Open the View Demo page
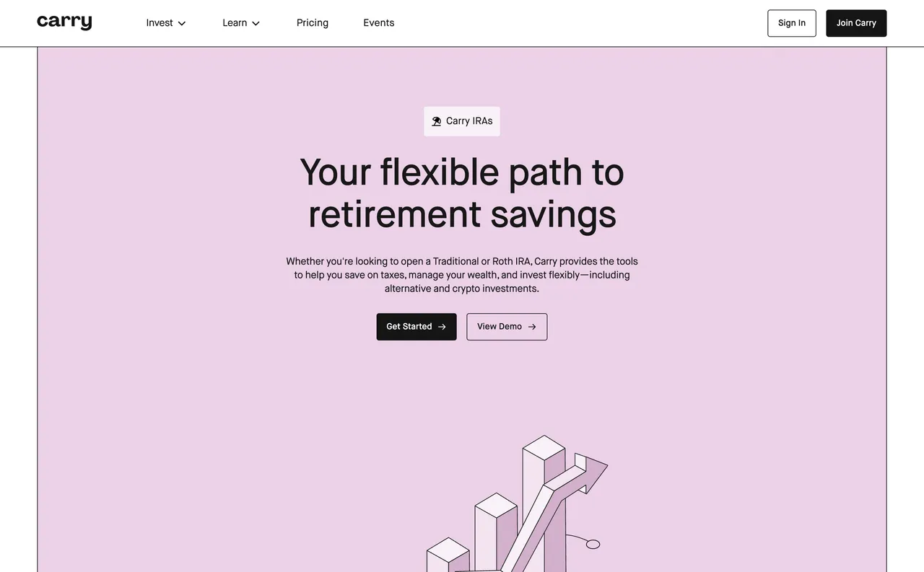This screenshot has width=924, height=572. click(506, 327)
